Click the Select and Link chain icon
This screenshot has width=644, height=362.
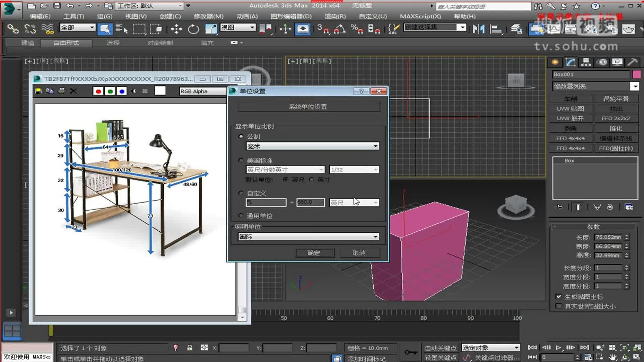(x=13, y=29)
